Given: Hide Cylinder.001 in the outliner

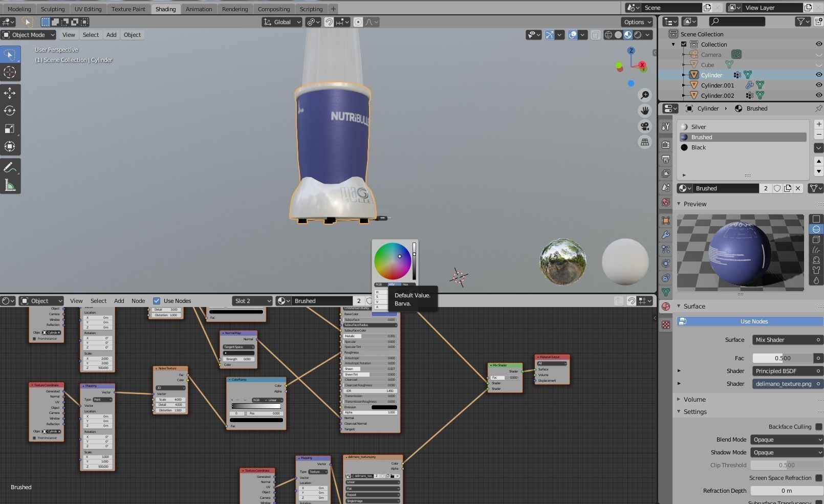Looking at the screenshot, I should coord(818,85).
